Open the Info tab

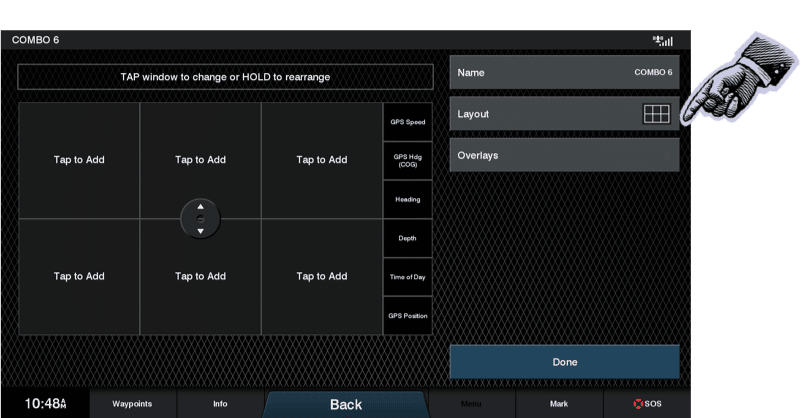220,404
